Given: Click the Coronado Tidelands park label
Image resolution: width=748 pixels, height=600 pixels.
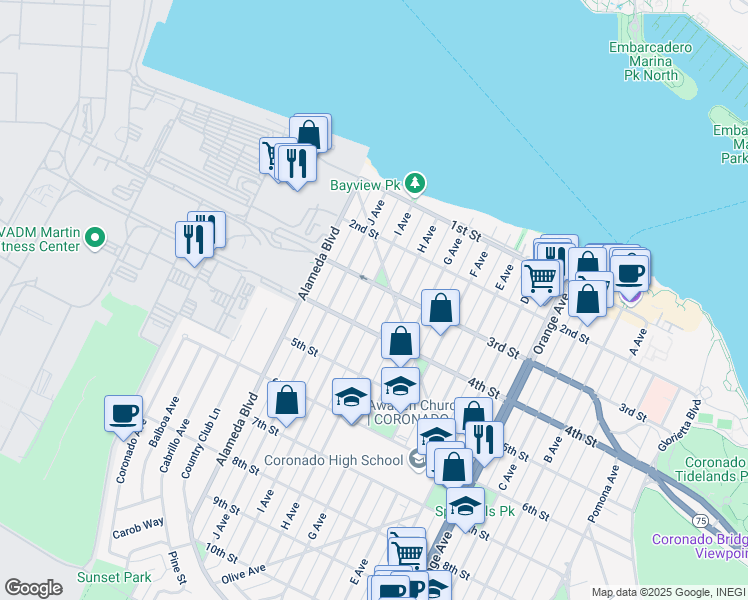Looking at the screenshot, I should pos(711,469).
